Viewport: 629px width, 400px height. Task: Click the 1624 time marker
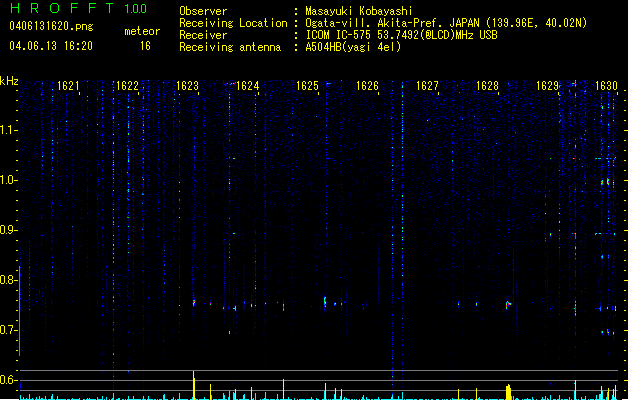[x=248, y=86]
